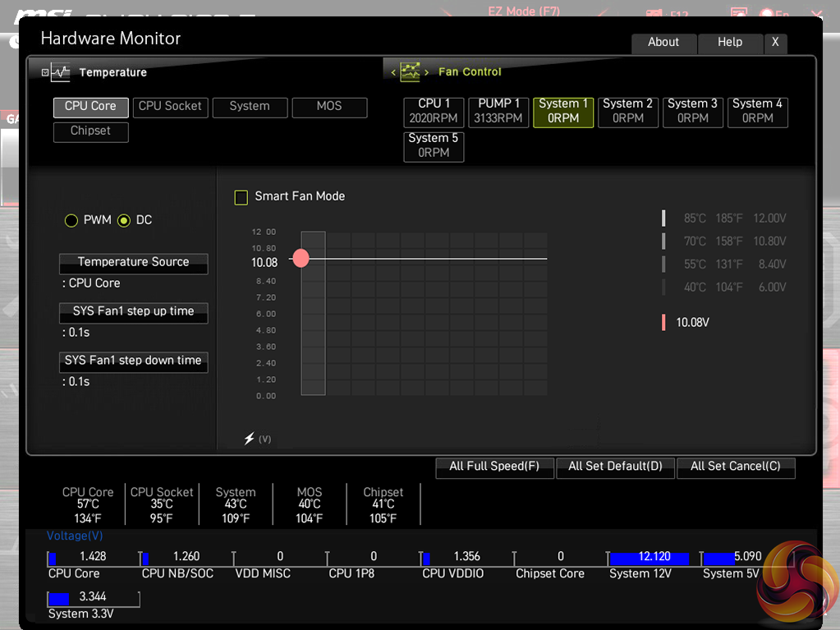Click the pink 10.08V fan curve handle
The width and height of the screenshot is (840, 630).
pyautogui.click(x=301, y=259)
